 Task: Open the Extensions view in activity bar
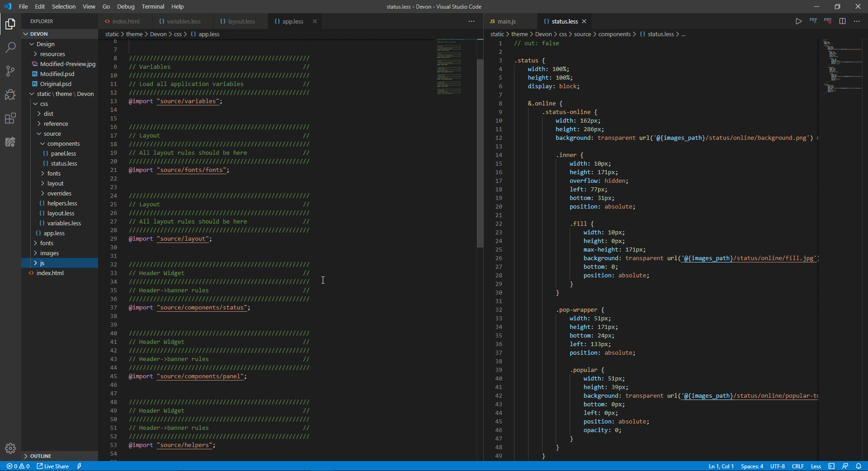point(10,118)
